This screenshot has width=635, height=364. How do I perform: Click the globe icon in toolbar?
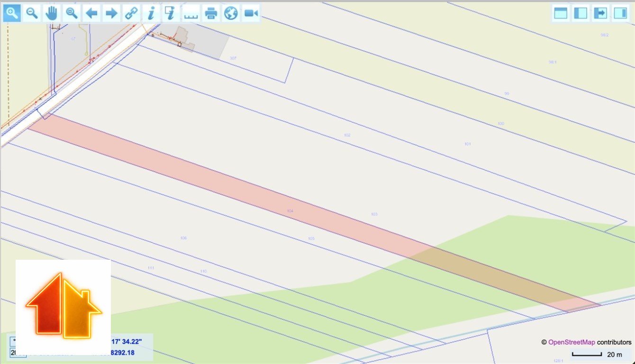(231, 13)
